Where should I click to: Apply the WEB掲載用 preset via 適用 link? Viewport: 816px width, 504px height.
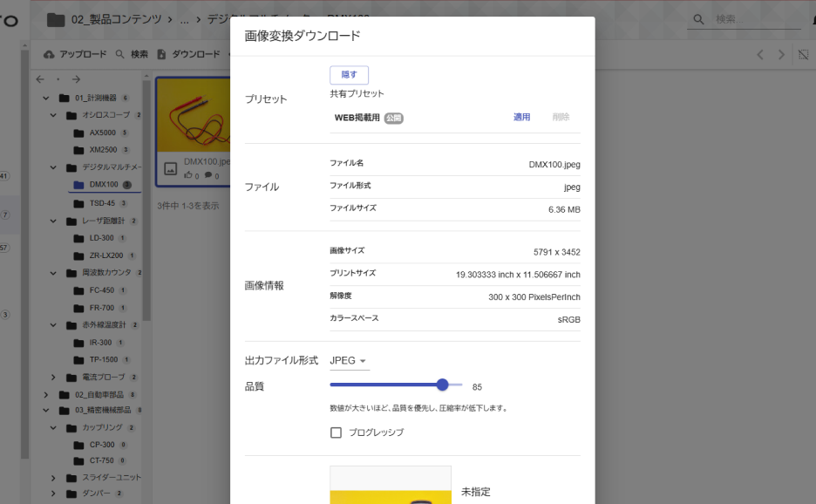click(521, 117)
